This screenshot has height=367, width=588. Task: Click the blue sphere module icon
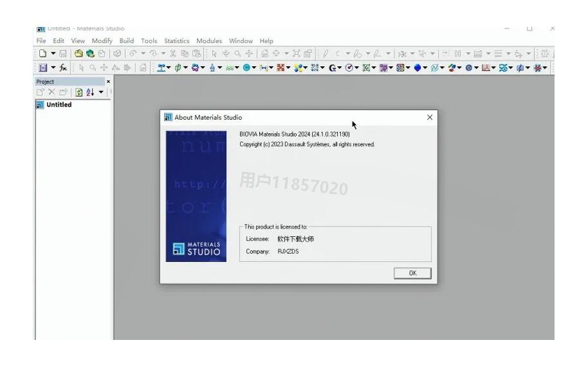click(x=246, y=68)
